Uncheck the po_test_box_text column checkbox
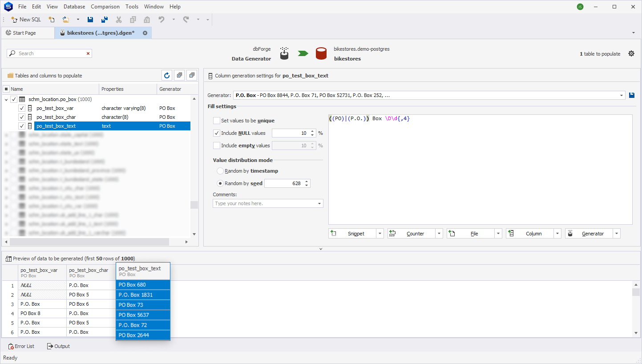642x364 pixels. pos(22,126)
